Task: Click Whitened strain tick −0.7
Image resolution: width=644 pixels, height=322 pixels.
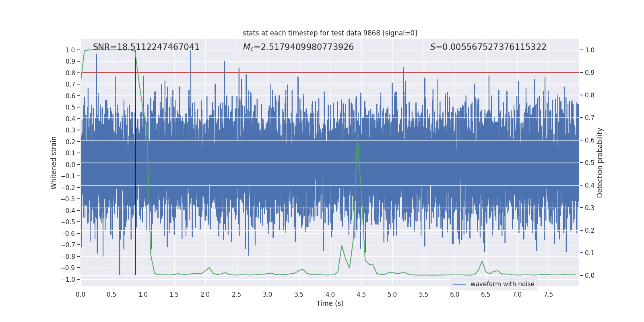Action: pos(68,245)
